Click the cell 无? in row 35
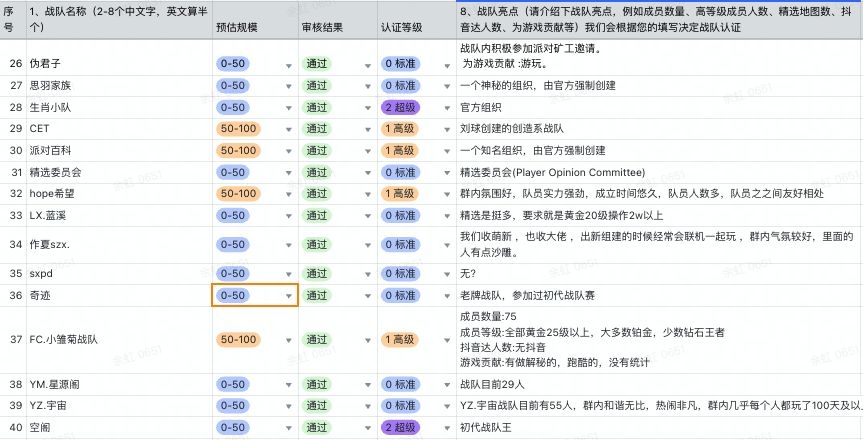Image resolution: width=863 pixels, height=440 pixels. [659, 274]
